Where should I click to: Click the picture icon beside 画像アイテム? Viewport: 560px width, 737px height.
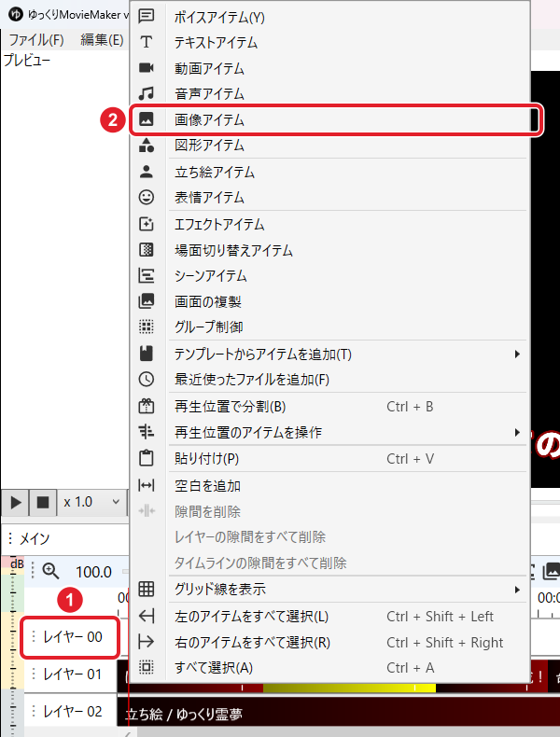pyautogui.click(x=147, y=119)
